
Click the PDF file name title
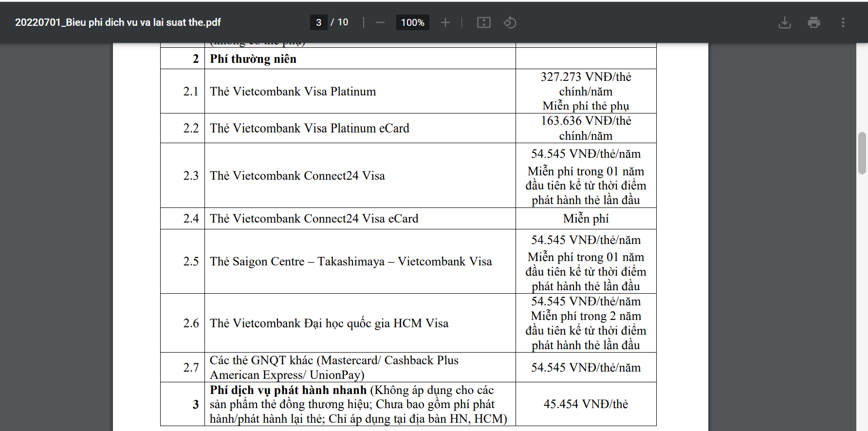pos(118,22)
